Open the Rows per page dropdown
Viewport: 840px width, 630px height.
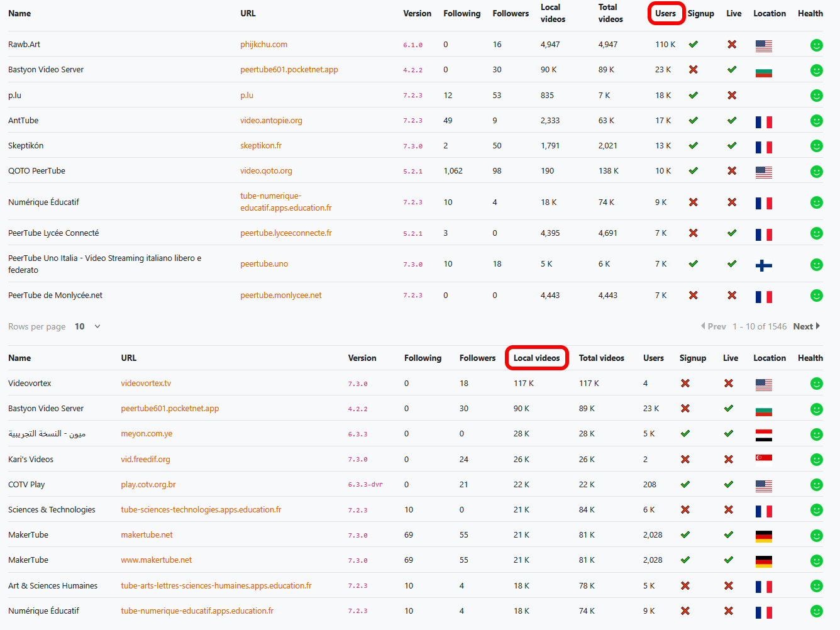(x=88, y=326)
